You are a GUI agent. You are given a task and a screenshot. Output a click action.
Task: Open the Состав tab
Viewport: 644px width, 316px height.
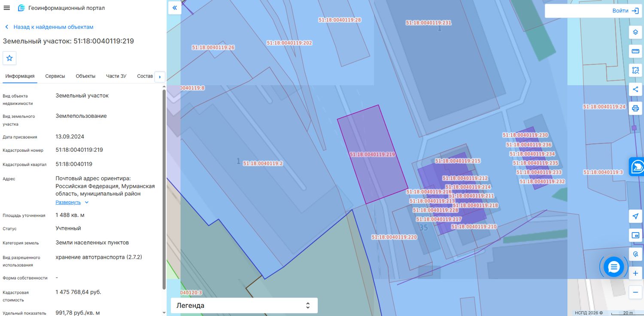145,76
